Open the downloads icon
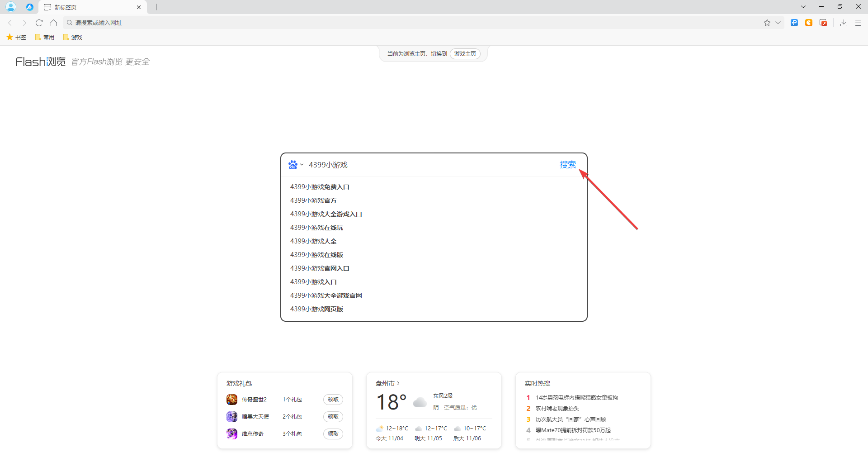Image resolution: width=868 pixels, height=467 pixels. 843,23
